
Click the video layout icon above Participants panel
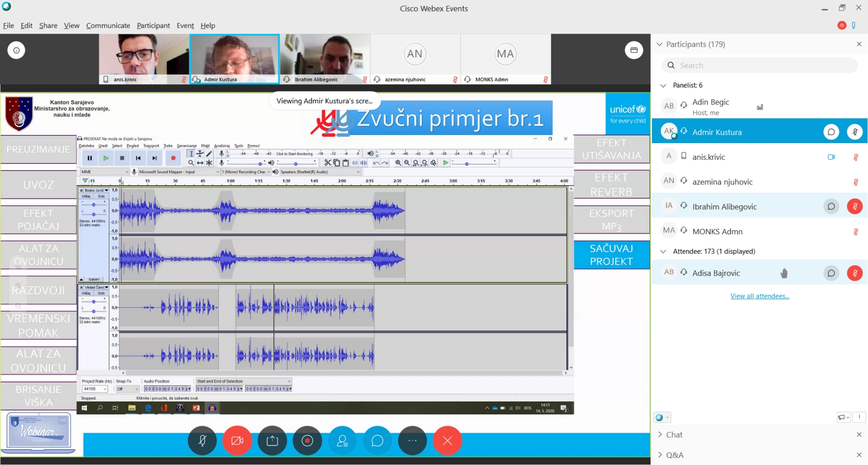click(634, 50)
